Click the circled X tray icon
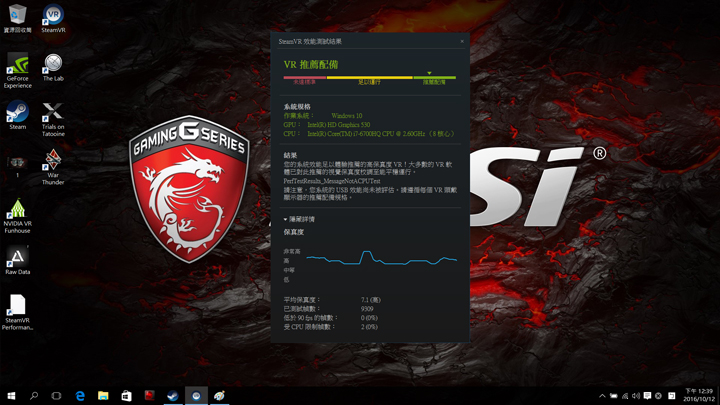Screen dimensions: 720x405 [658, 396]
